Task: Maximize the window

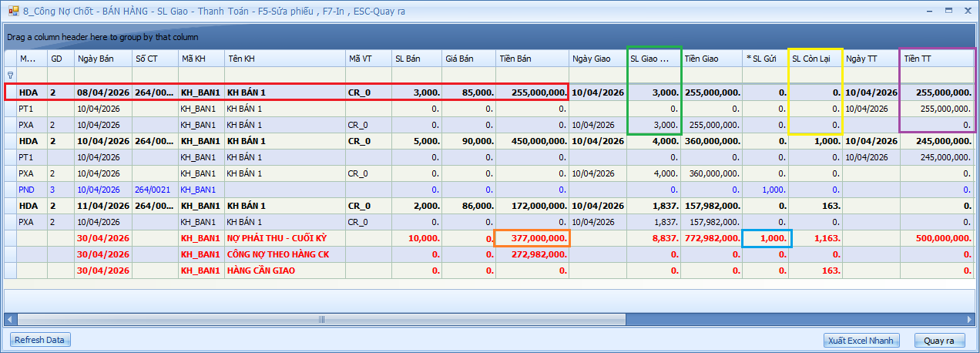Action: point(948,10)
